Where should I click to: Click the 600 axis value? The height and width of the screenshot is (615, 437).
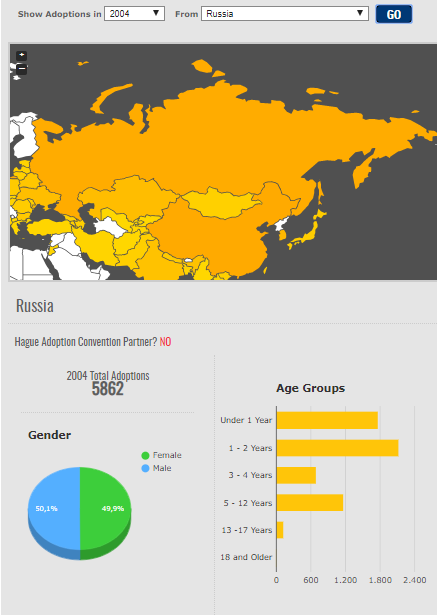pyautogui.click(x=311, y=580)
